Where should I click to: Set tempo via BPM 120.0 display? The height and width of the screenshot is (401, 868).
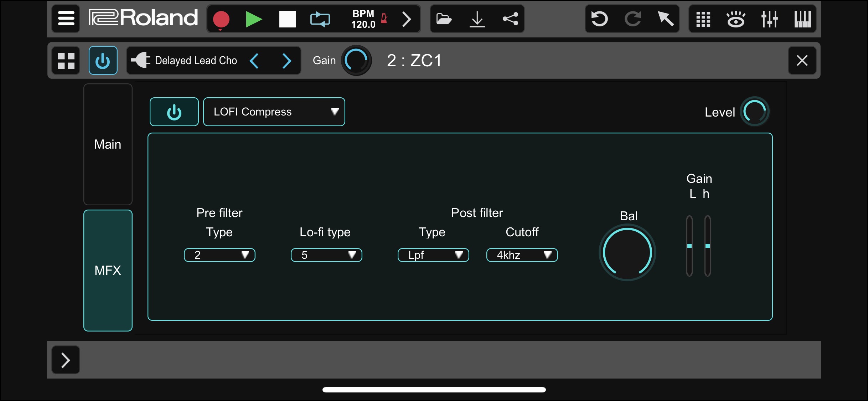coord(363,19)
